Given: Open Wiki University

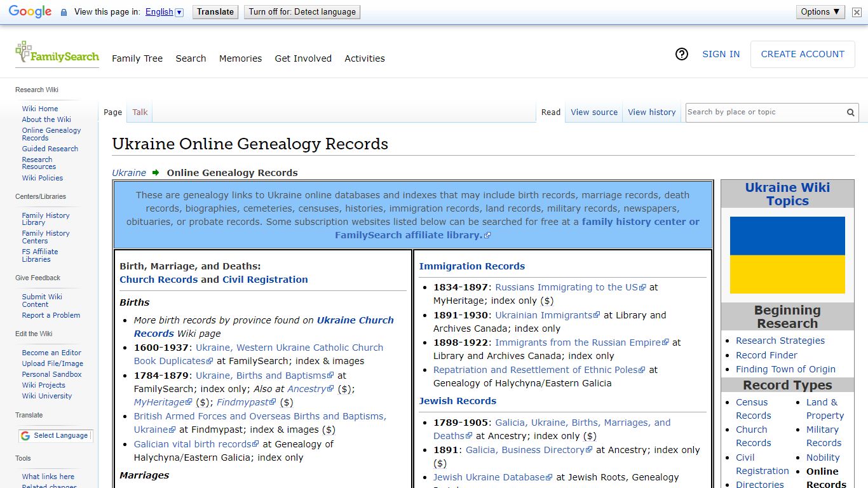Looking at the screenshot, I should pos(47,396).
